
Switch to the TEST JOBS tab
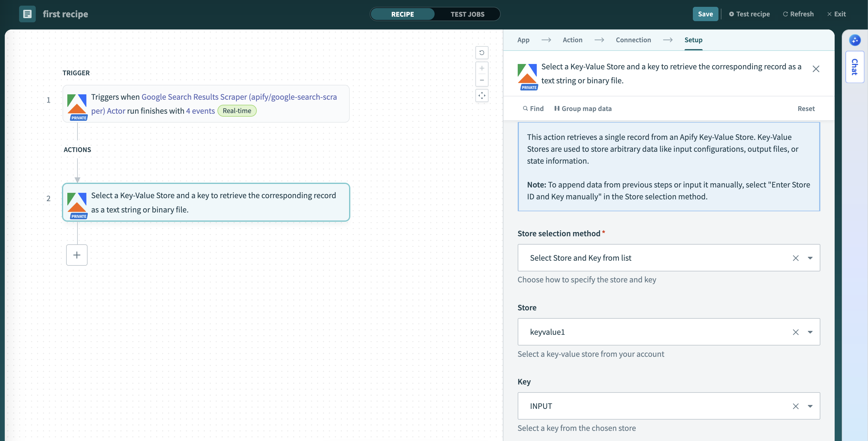[x=467, y=14]
